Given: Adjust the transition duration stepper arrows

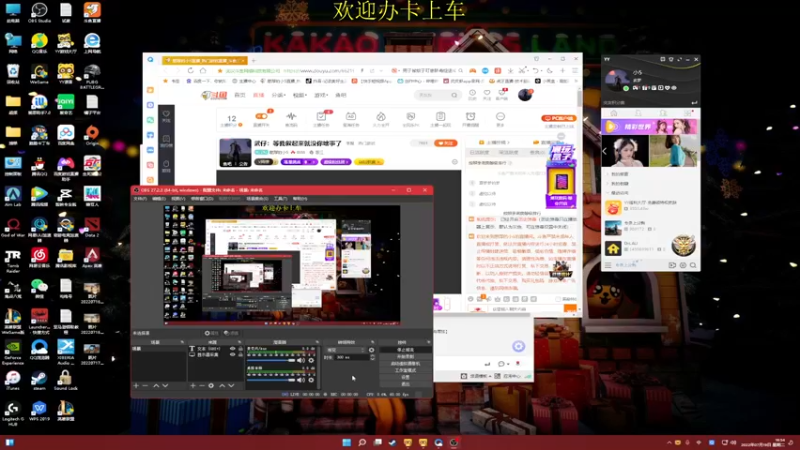Looking at the screenshot, I should (372, 357).
